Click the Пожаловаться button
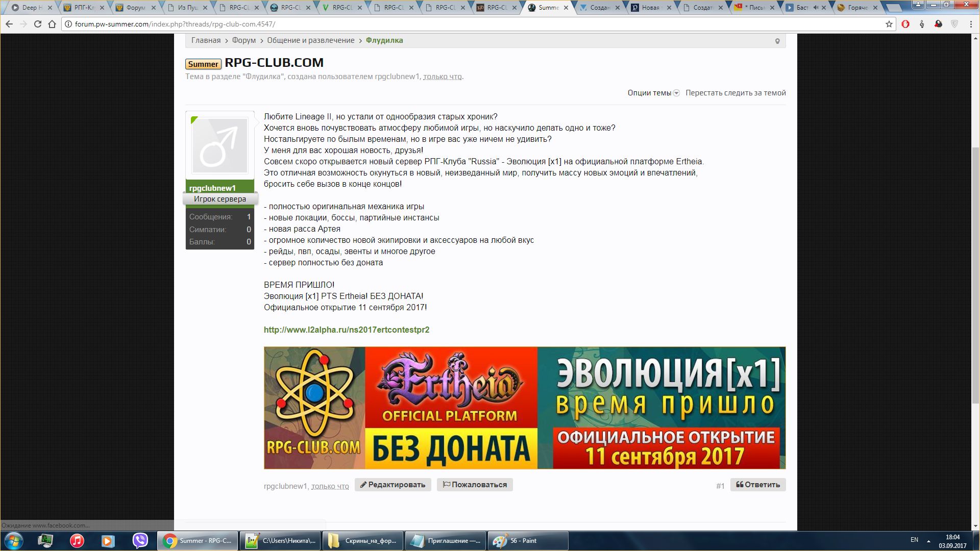 (x=475, y=485)
